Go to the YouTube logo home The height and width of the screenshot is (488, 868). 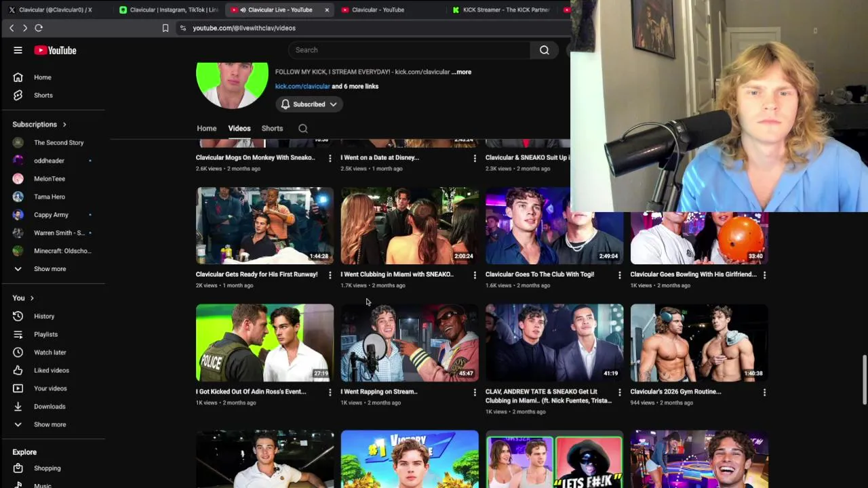point(55,50)
